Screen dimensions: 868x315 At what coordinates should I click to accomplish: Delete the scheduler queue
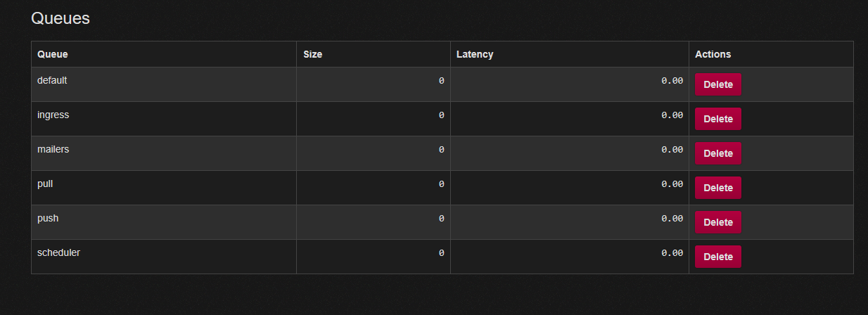(x=717, y=257)
